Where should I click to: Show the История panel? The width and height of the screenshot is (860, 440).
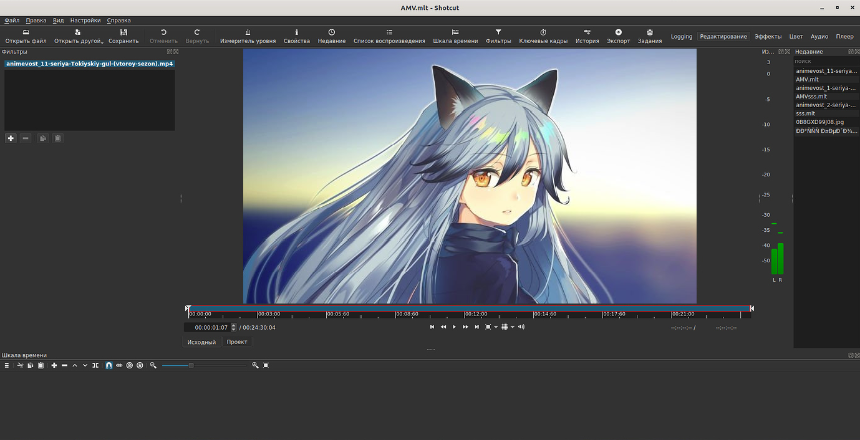(x=587, y=36)
